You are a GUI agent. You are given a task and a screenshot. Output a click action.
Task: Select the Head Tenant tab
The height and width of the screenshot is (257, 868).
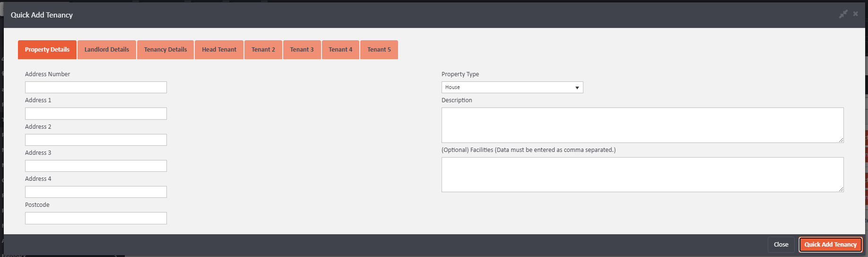click(219, 50)
